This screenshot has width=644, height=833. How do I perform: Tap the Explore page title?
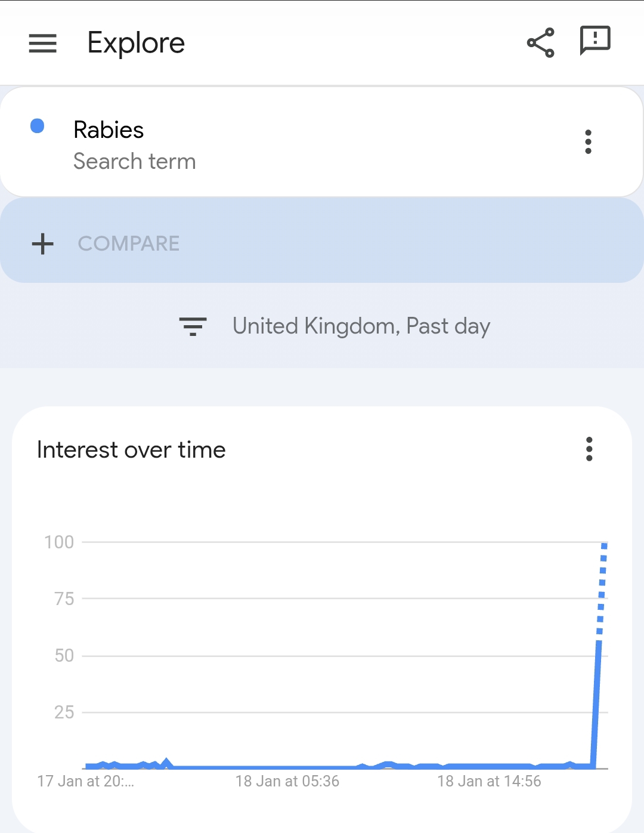click(136, 43)
